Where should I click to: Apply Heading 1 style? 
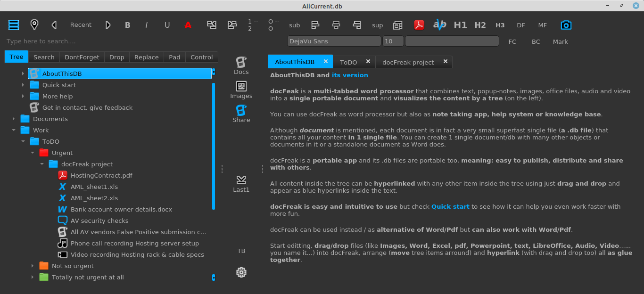(460, 25)
